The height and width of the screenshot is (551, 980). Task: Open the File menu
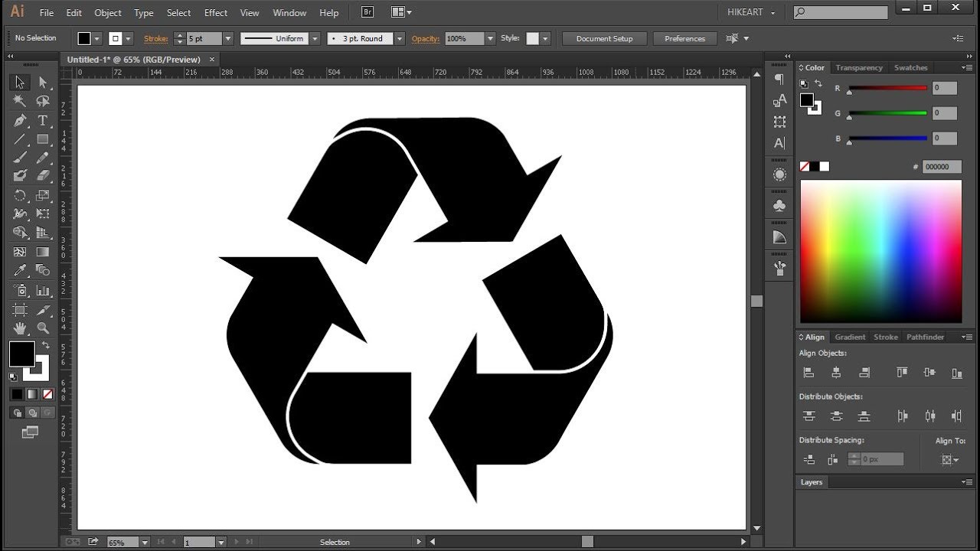tap(47, 13)
